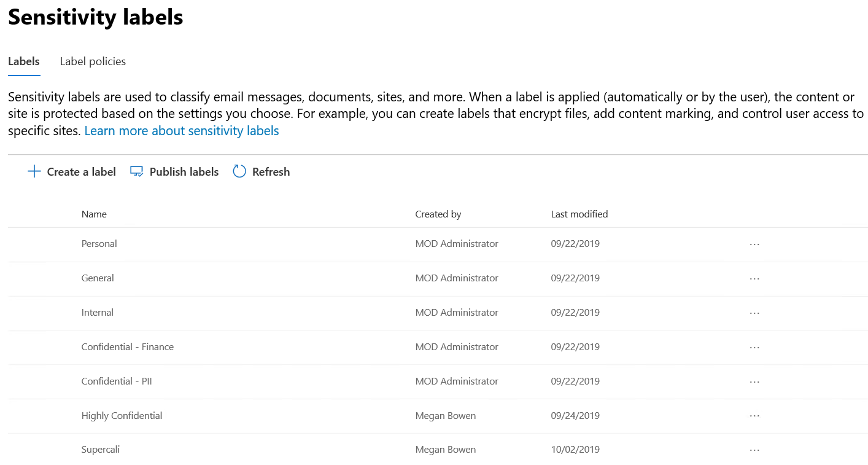Select the Confidential - Finance label name
The image size is (868, 465).
128,347
